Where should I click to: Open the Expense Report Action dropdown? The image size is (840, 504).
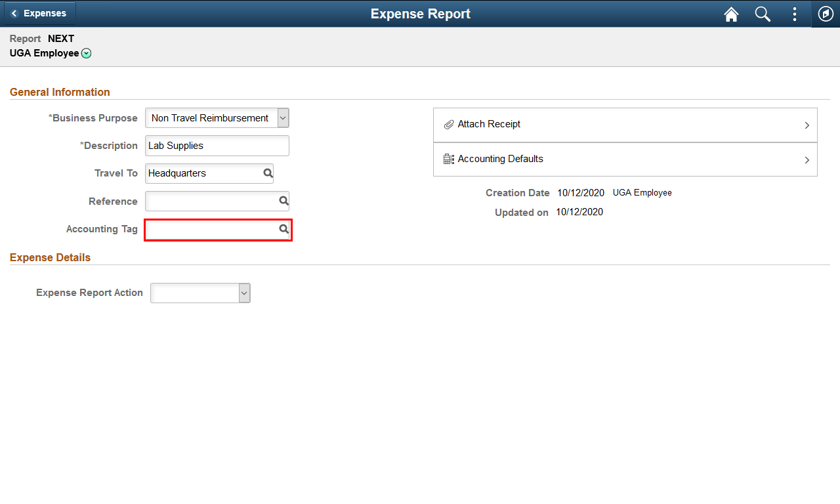(x=200, y=293)
